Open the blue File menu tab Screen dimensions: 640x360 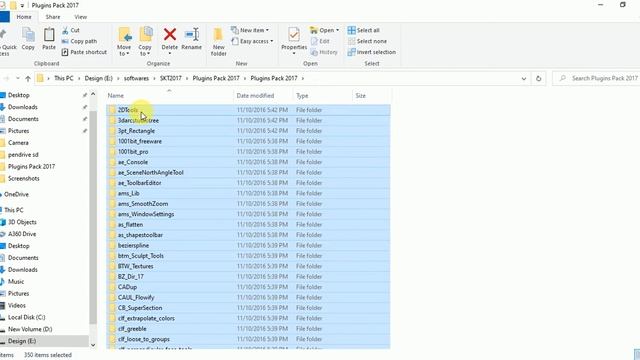pyautogui.click(x=4, y=17)
